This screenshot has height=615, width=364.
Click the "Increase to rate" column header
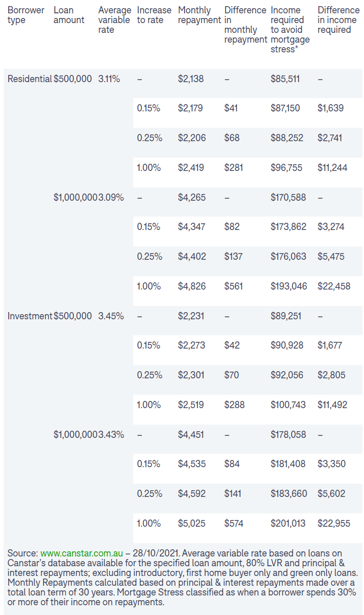[154, 15]
